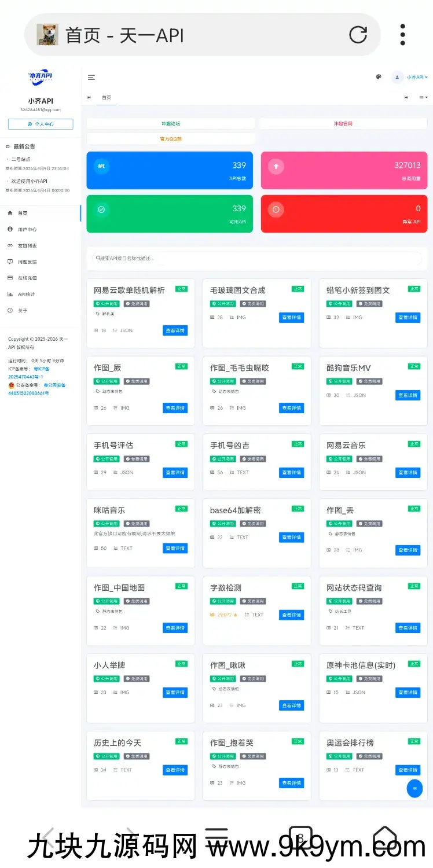Click the warning icon on red card
Screen dimensions: 433x868
pos(276,209)
